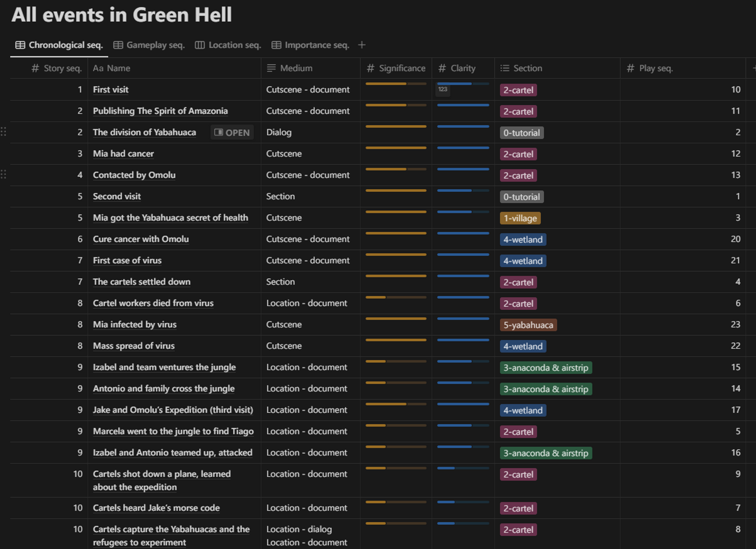Click the Section column list icon

point(505,68)
